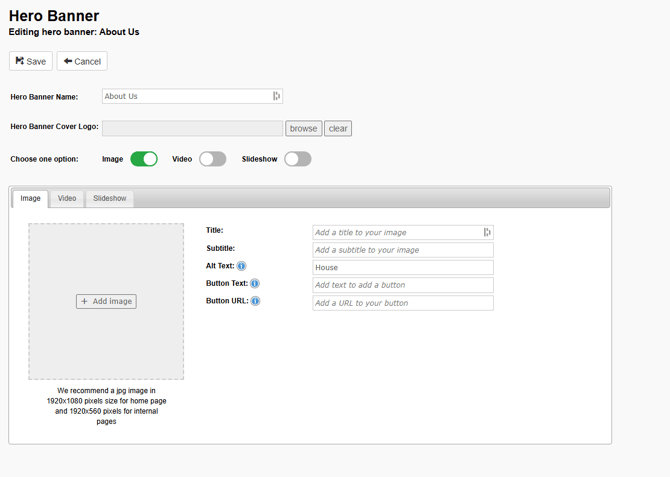The image size is (670, 477).
Task: Switch to the Slideshow tab
Action: [110, 198]
